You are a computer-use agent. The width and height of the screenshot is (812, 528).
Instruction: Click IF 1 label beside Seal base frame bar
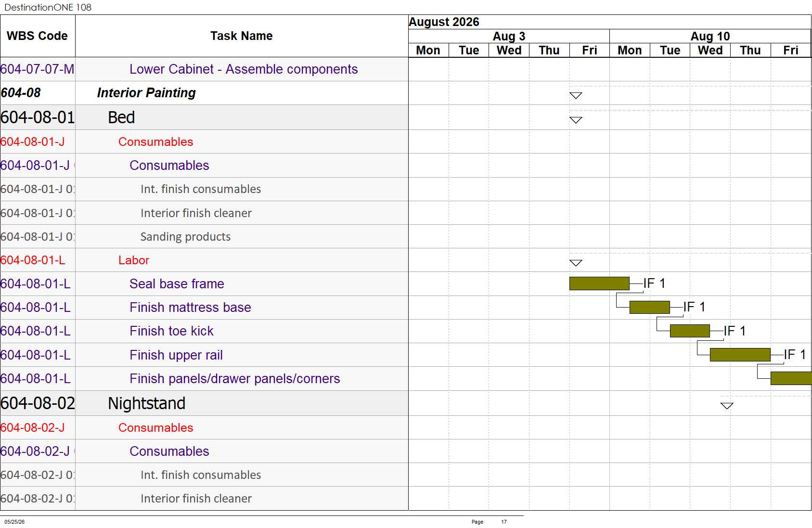tap(655, 283)
